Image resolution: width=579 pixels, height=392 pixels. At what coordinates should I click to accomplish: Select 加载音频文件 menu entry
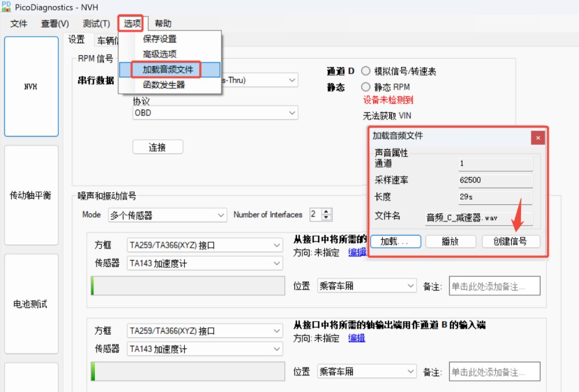coord(170,69)
